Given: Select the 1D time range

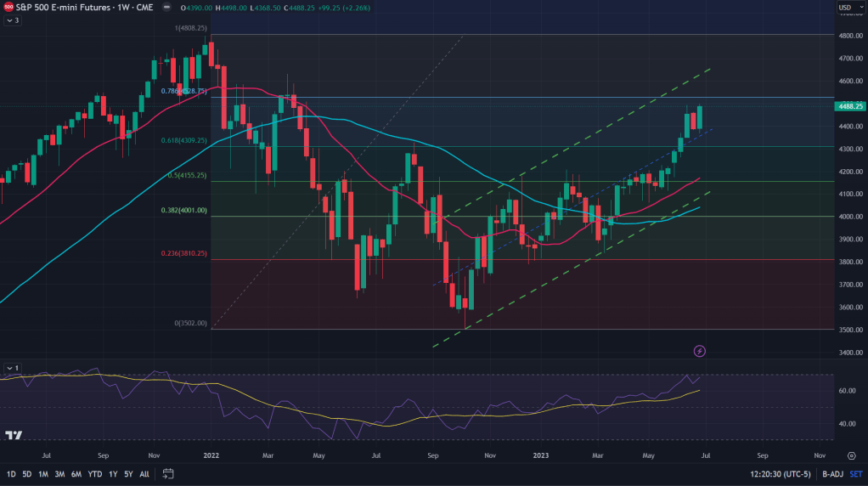Looking at the screenshot, I should 11,473.
